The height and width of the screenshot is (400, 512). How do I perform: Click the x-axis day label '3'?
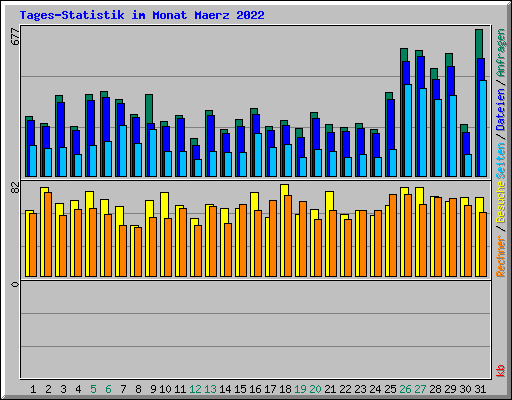pyautogui.click(x=63, y=389)
